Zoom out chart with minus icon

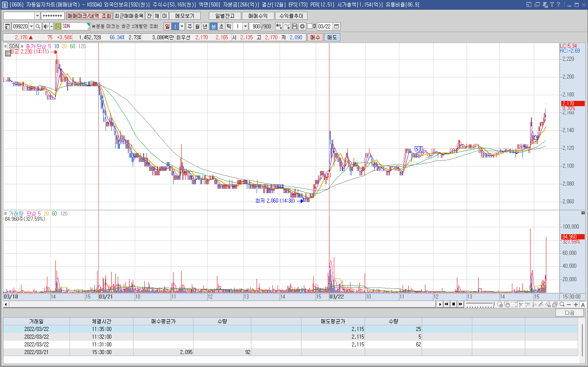click(x=569, y=304)
